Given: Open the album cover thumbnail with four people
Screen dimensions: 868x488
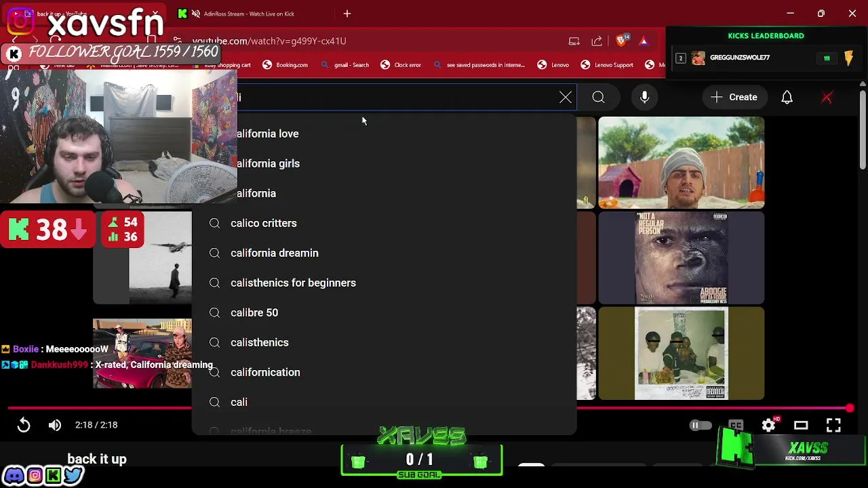Looking at the screenshot, I should [681, 353].
